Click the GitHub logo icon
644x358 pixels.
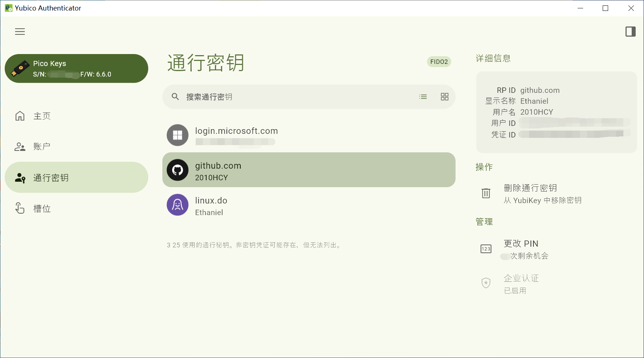[178, 170]
